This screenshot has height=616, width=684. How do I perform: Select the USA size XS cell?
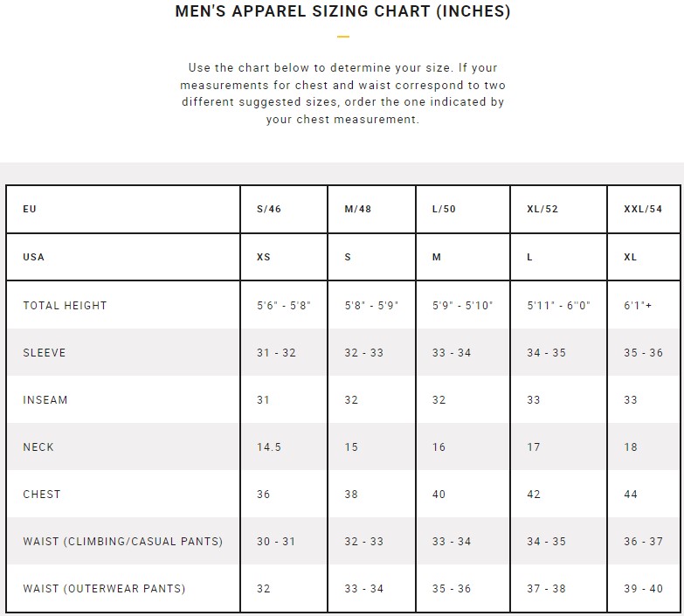pyautogui.click(x=264, y=257)
